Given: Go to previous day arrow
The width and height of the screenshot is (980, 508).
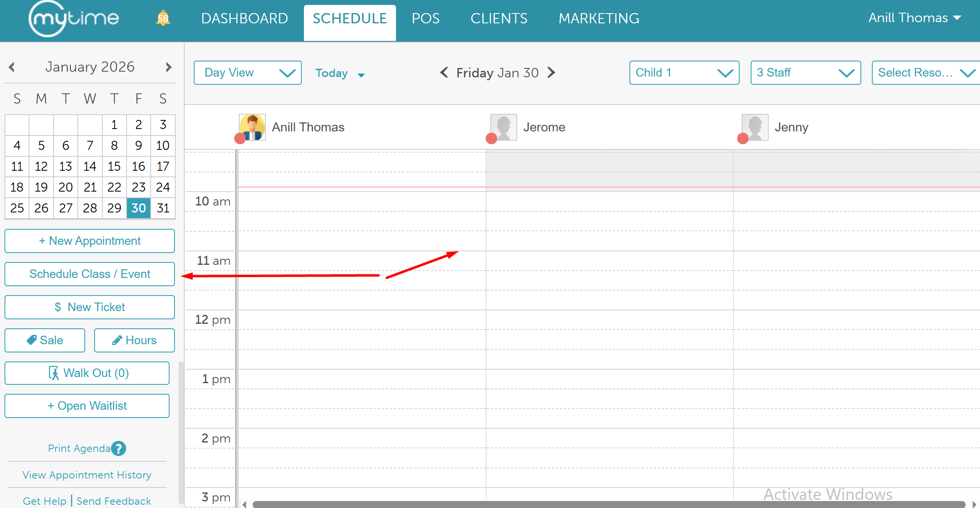Looking at the screenshot, I should point(444,72).
